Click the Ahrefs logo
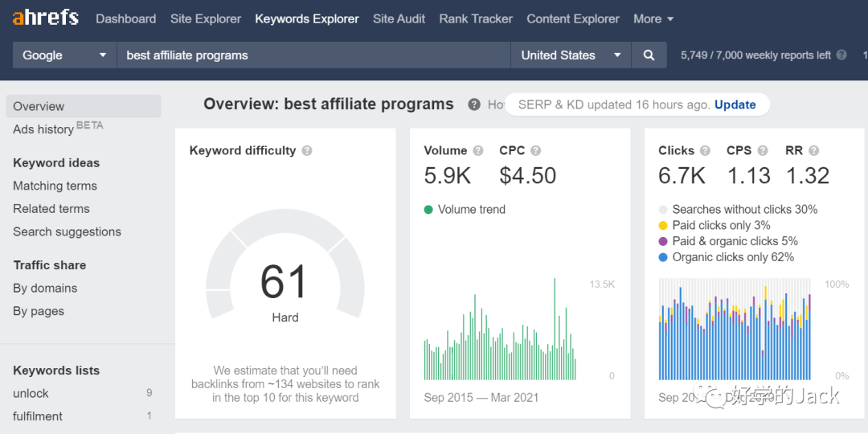The width and height of the screenshot is (868, 434). click(45, 18)
